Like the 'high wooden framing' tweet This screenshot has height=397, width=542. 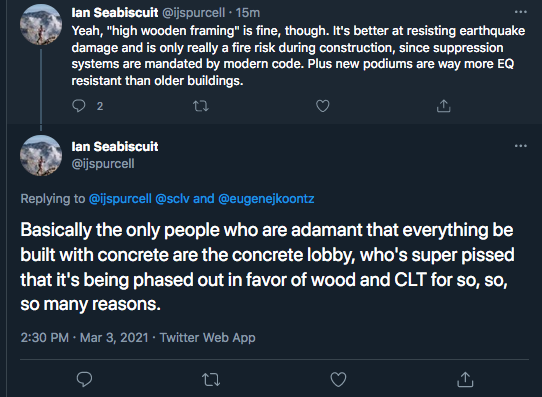[323, 106]
